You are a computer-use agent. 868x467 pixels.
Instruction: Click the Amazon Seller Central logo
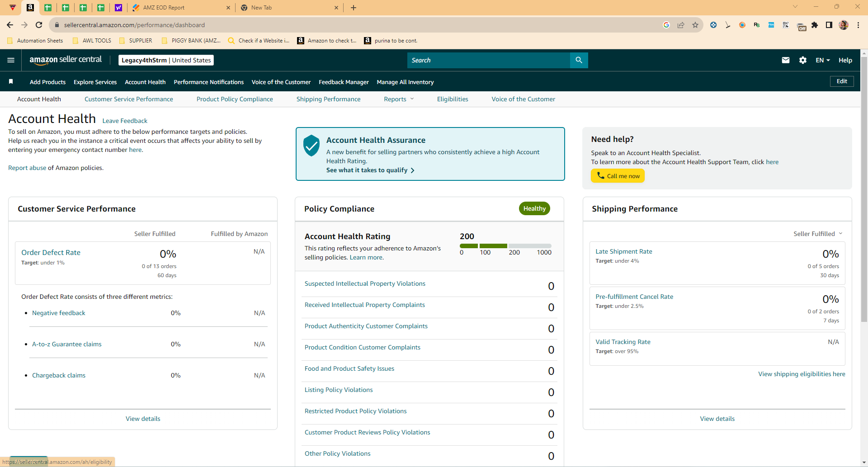coord(66,60)
